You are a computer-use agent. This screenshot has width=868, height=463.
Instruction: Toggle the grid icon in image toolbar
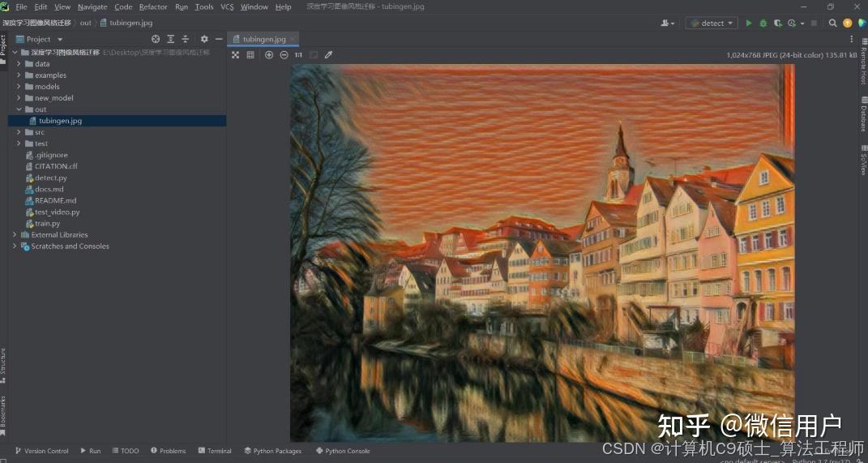point(250,55)
